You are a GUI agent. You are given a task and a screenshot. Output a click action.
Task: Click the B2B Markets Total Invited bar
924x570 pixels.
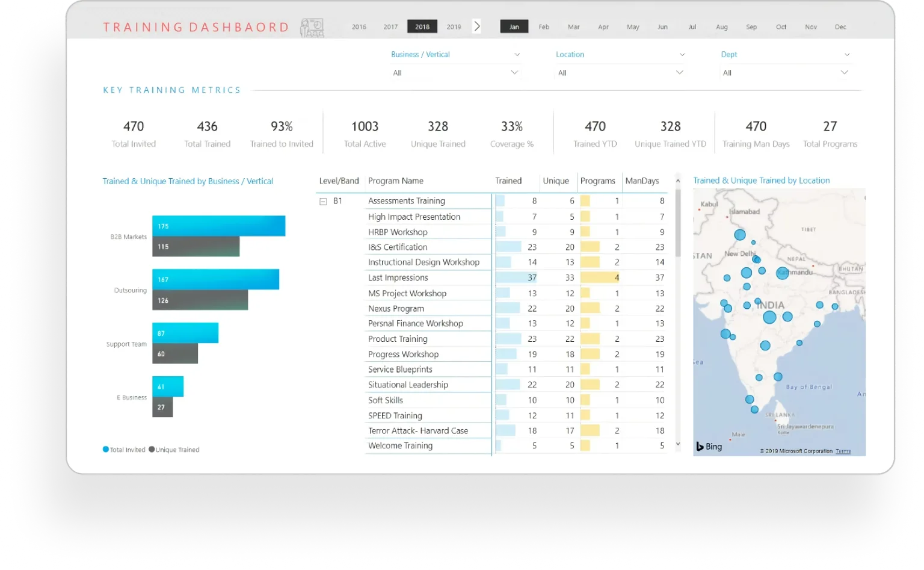[218, 226]
